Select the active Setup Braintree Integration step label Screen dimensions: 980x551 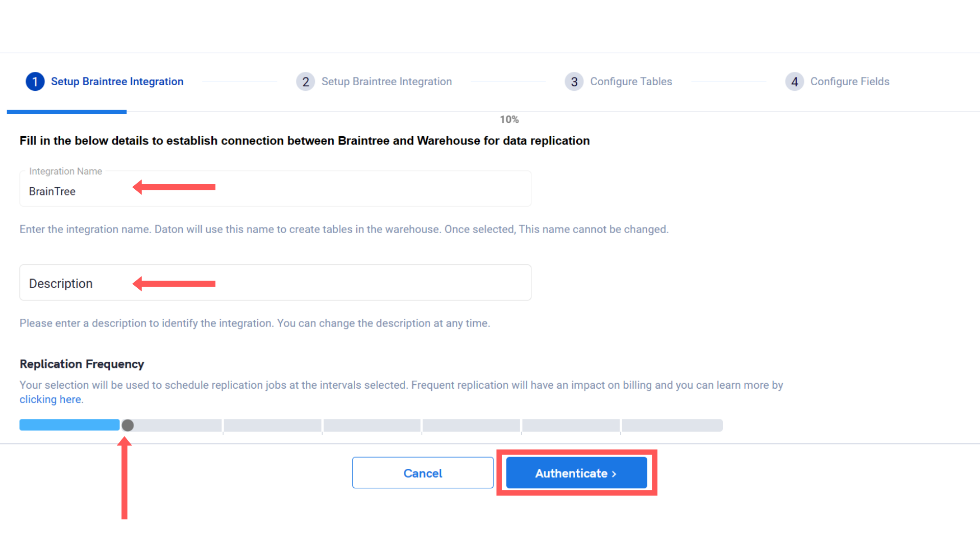[117, 82]
